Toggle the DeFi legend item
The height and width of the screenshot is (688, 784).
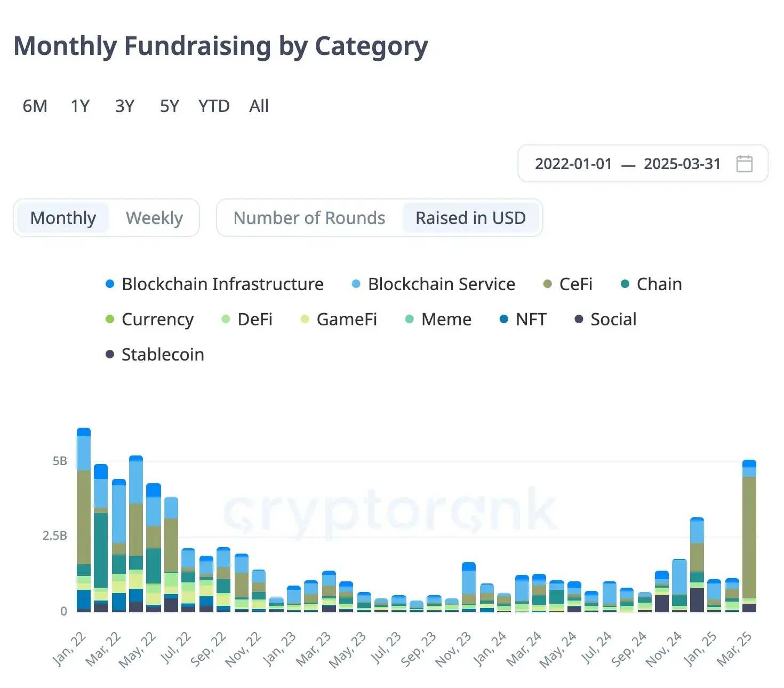(x=254, y=319)
